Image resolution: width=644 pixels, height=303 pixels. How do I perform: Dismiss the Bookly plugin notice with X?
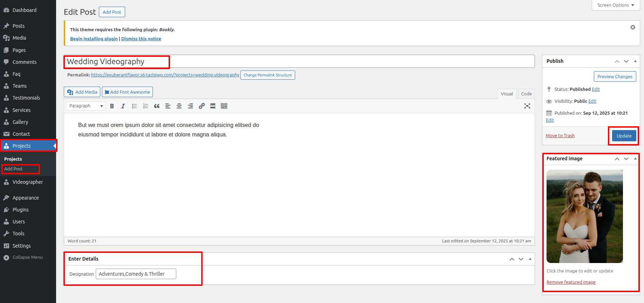click(x=633, y=27)
